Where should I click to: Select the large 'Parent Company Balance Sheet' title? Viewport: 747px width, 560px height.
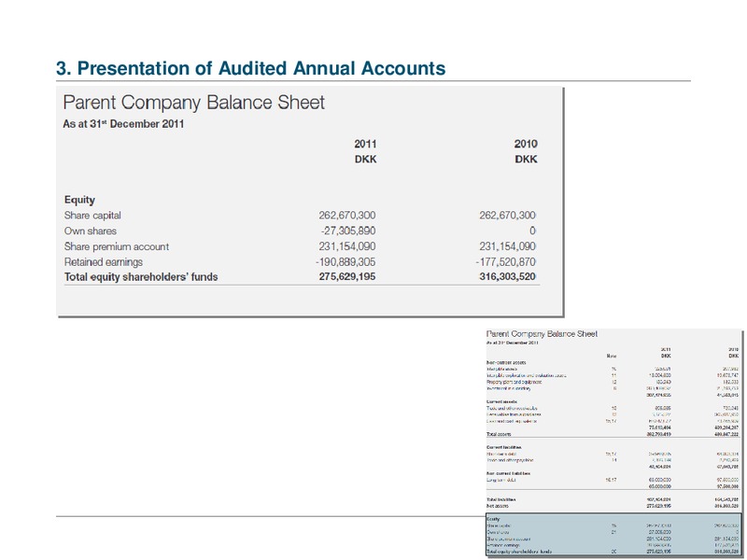[x=194, y=103]
